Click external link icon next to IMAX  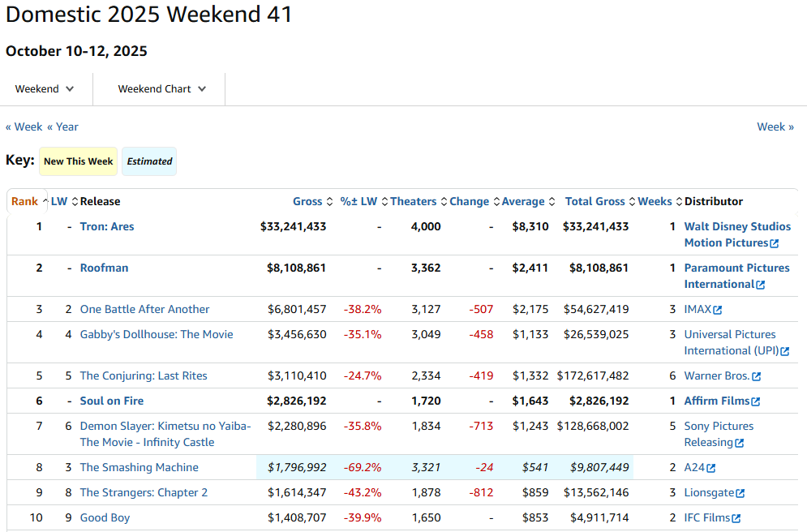718,310
